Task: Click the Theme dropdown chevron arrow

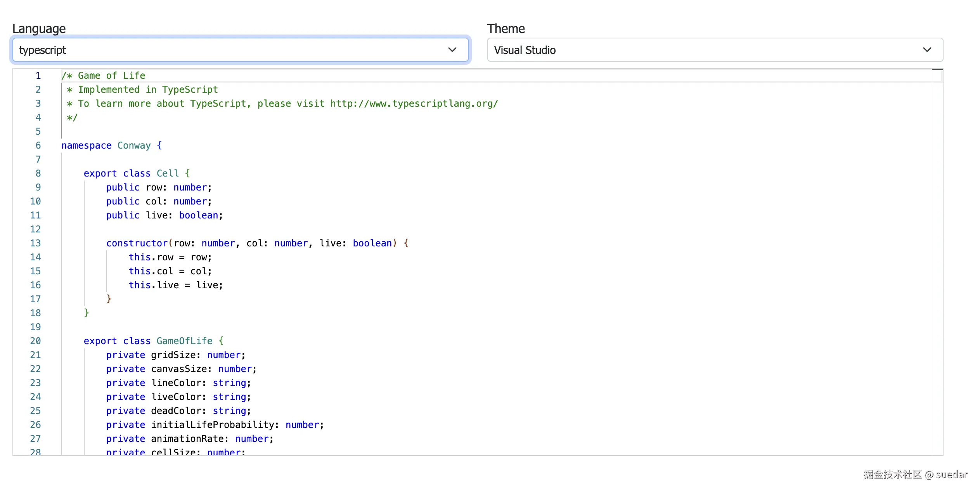Action: tap(927, 50)
